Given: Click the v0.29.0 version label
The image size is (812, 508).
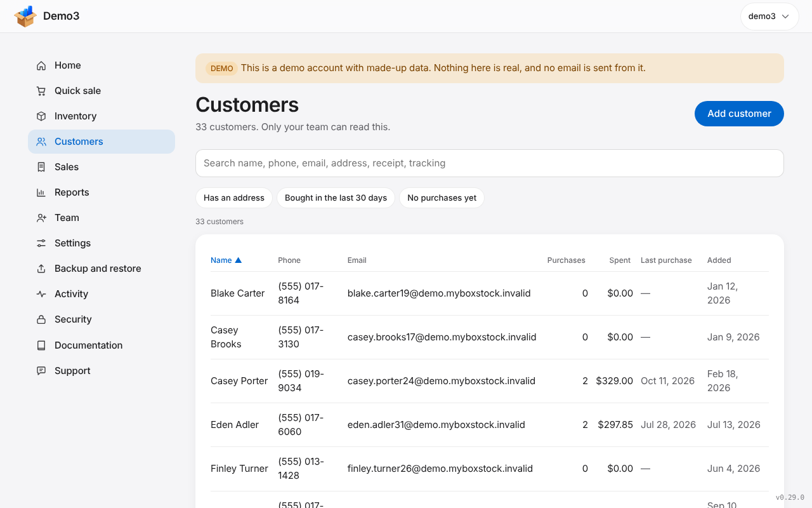Looking at the screenshot, I should (790, 498).
